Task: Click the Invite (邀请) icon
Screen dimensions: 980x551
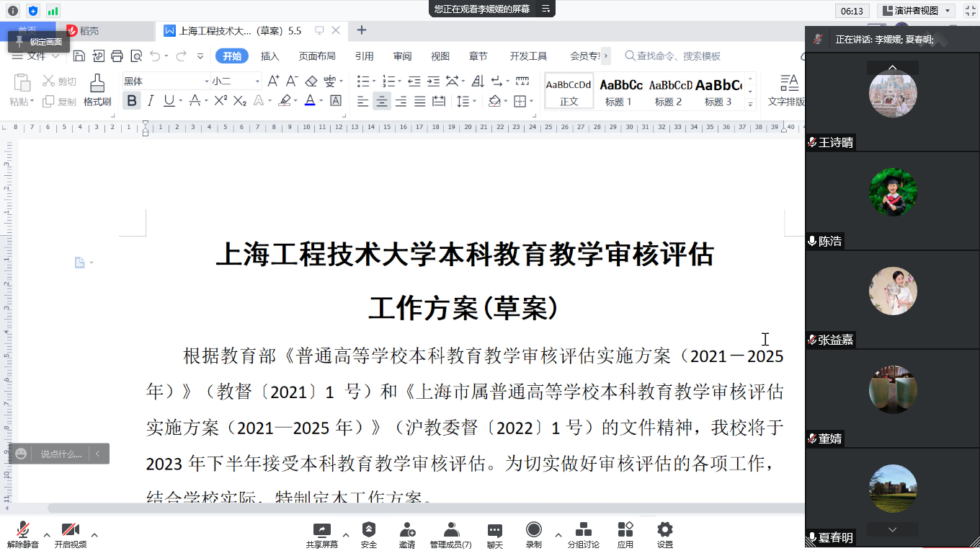Action: [407, 535]
